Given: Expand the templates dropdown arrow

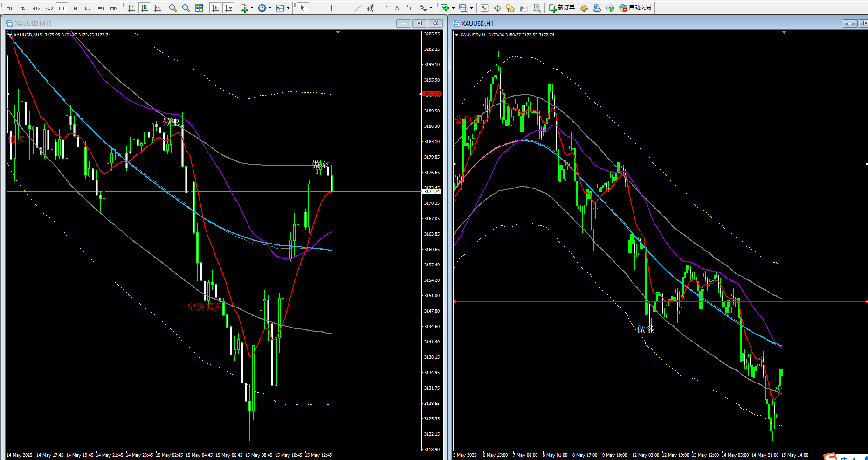Looking at the screenshot, I should pos(288,8).
